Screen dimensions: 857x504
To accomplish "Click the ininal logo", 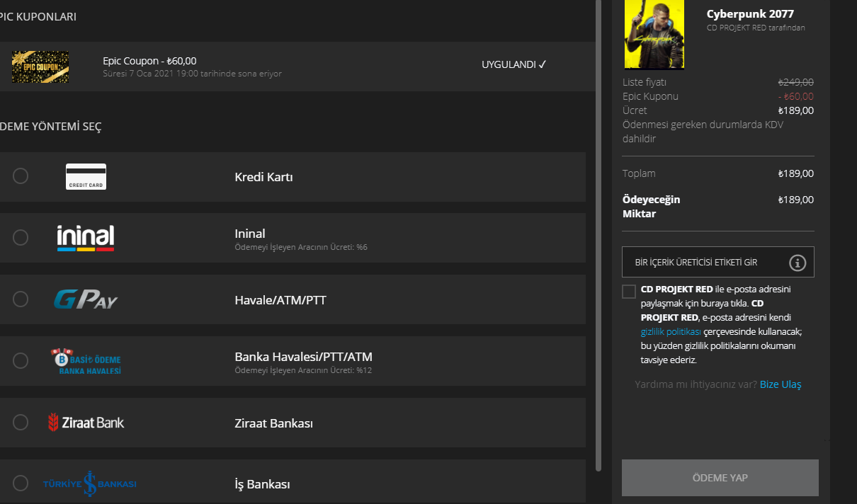I will (x=86, y=238).
